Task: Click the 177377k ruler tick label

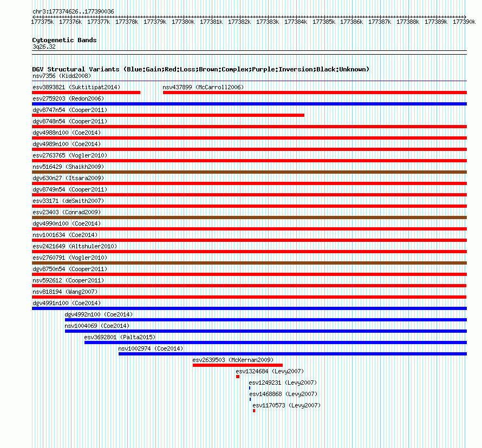Action: 99,22
